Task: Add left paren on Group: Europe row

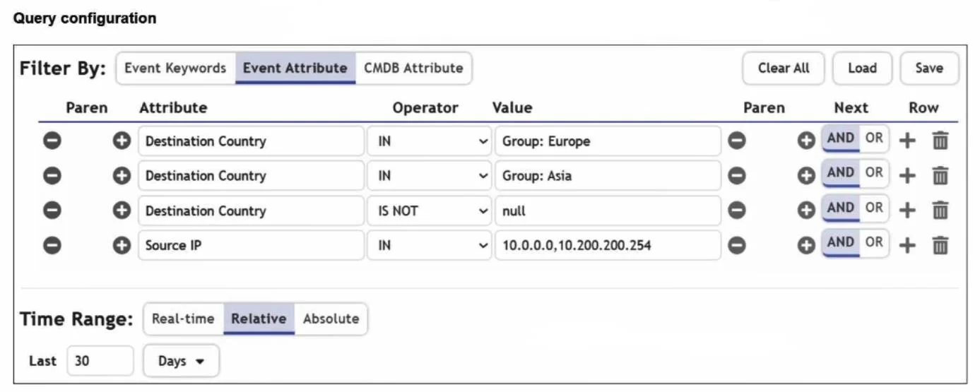Action: (122, 141)
